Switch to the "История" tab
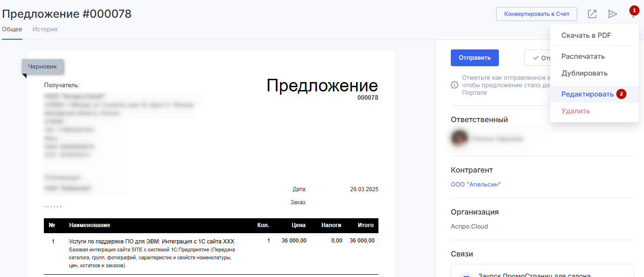The height and width of the screenshot is (277, 644). pyautogui.click(x=45, y=29)
